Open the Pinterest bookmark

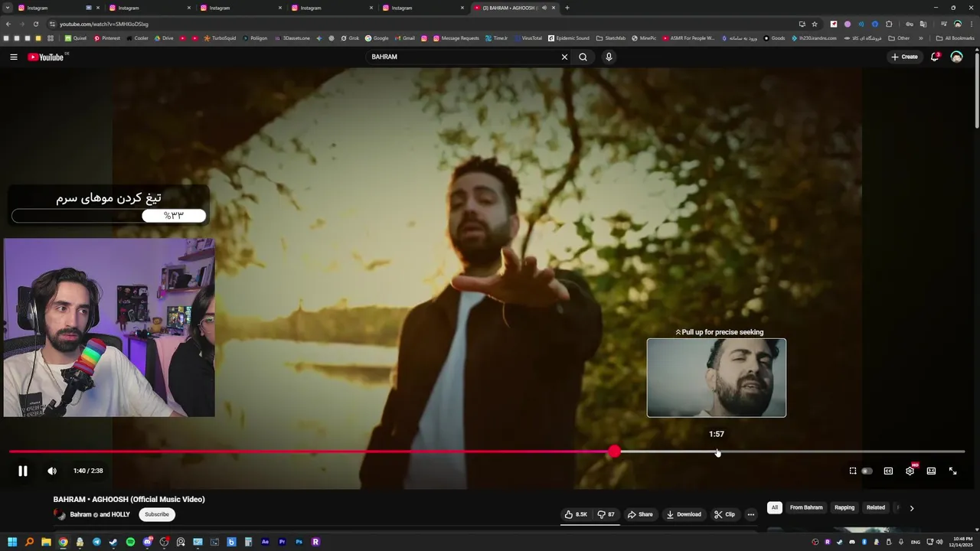click(107, 38)
